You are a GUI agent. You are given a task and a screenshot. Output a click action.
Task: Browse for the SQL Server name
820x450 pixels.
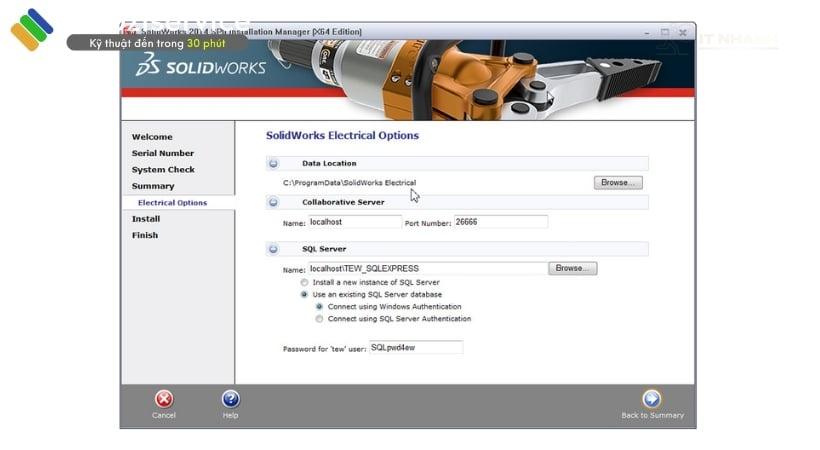(572, 268)
